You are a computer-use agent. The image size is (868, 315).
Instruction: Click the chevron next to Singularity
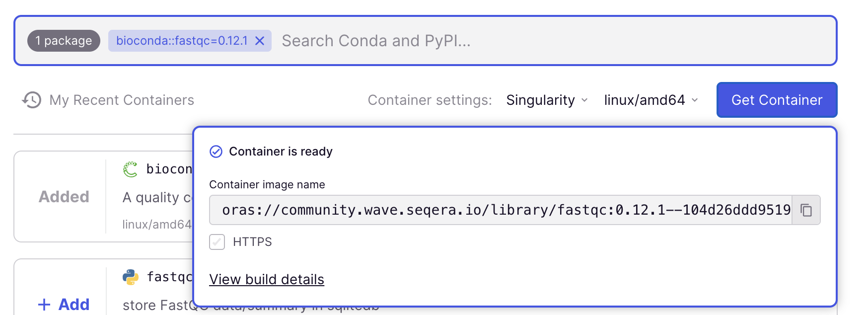[585, 100]
